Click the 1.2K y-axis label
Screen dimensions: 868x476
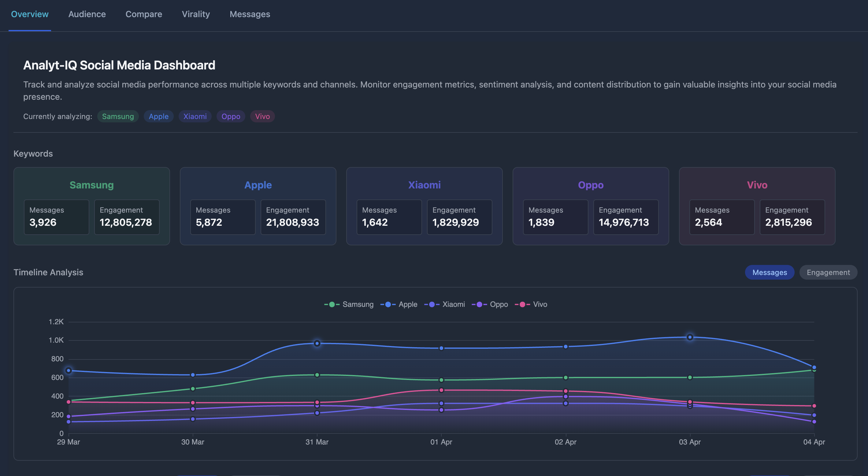[x=56, y=322]
